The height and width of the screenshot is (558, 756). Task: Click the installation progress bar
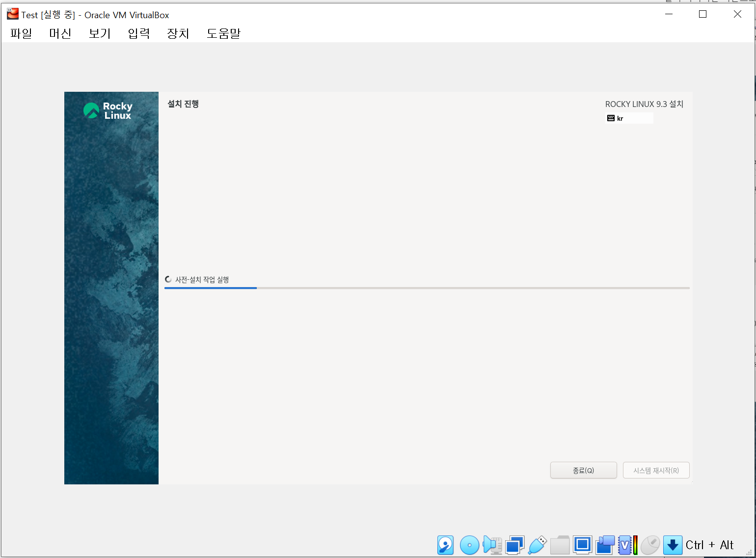point(427,288)
